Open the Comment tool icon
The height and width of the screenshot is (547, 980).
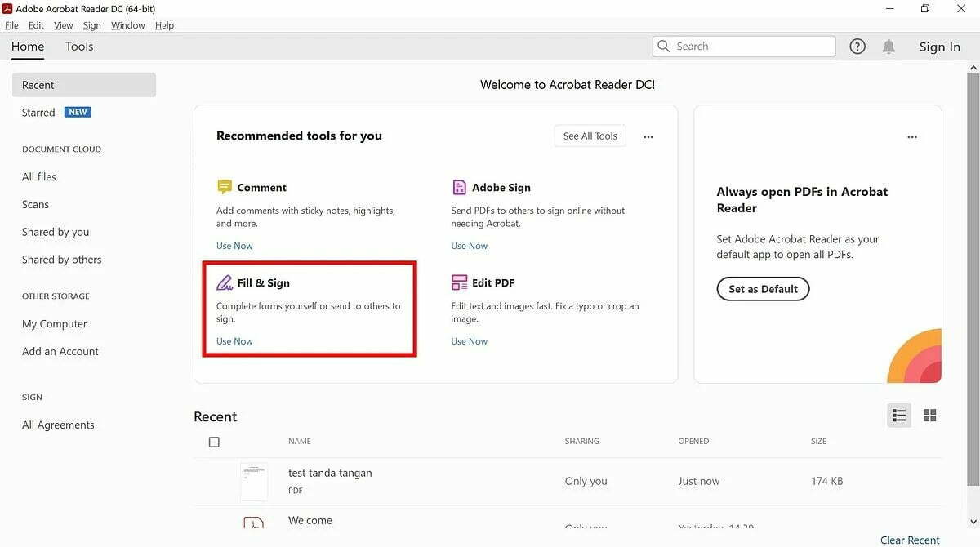point(224,187)
